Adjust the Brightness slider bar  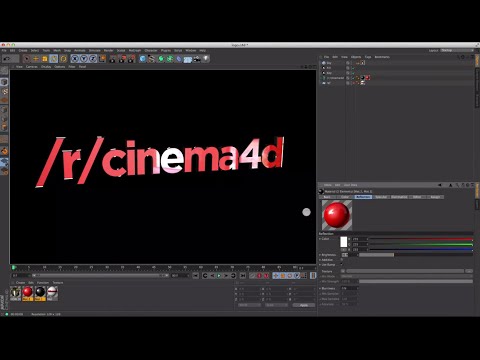tap(416, 255)
